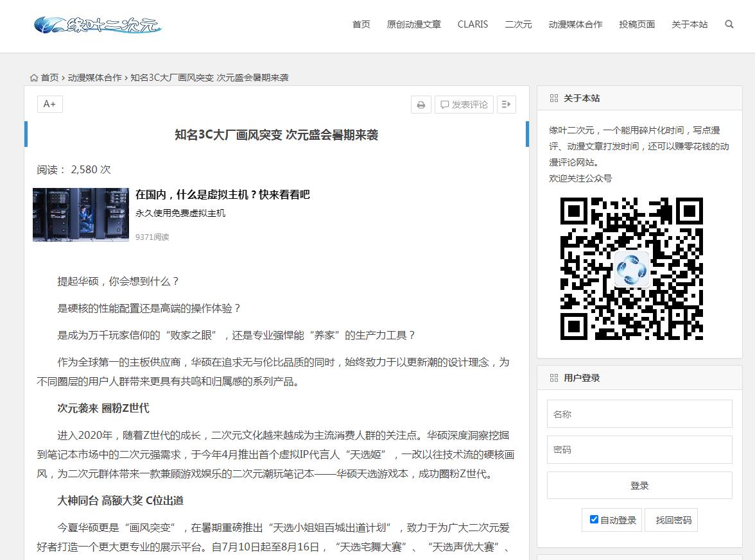Focus the 名称 username input field

639,414
